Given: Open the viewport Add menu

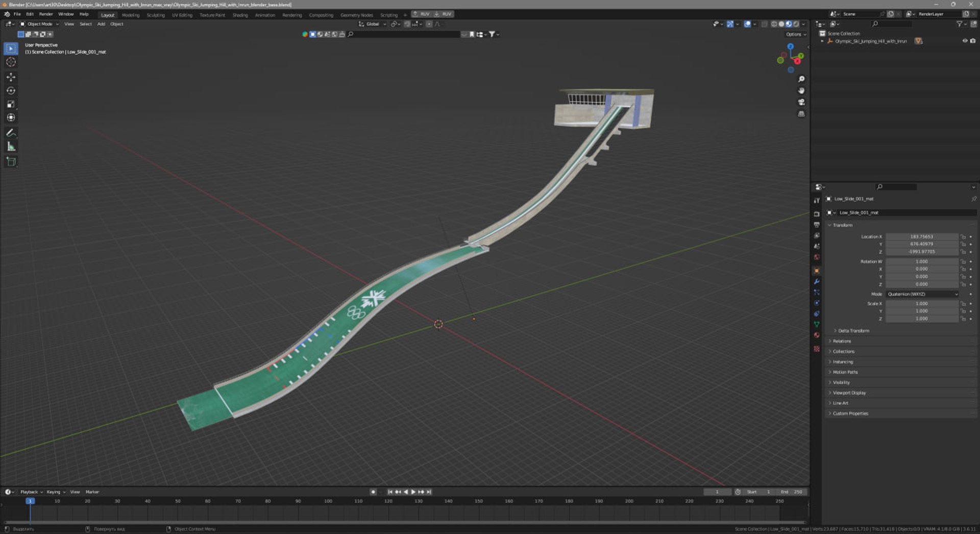Looking at the screenshot, I should tap(101, 24).
